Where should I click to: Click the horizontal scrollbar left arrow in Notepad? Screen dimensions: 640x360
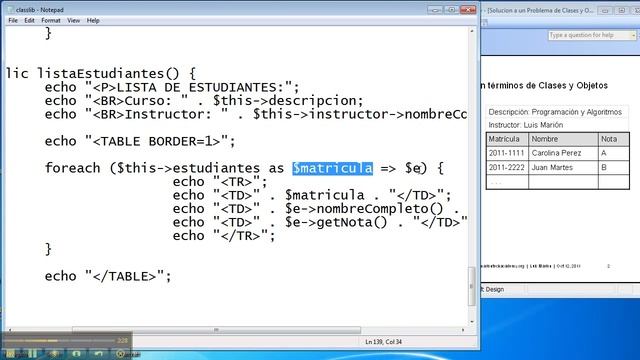point(10,330)
